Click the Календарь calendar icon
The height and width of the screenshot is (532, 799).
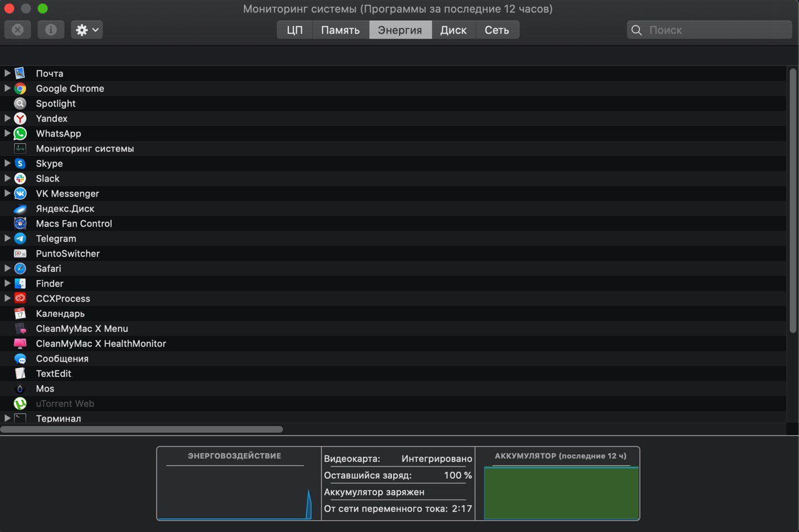[x=20, y=313]
